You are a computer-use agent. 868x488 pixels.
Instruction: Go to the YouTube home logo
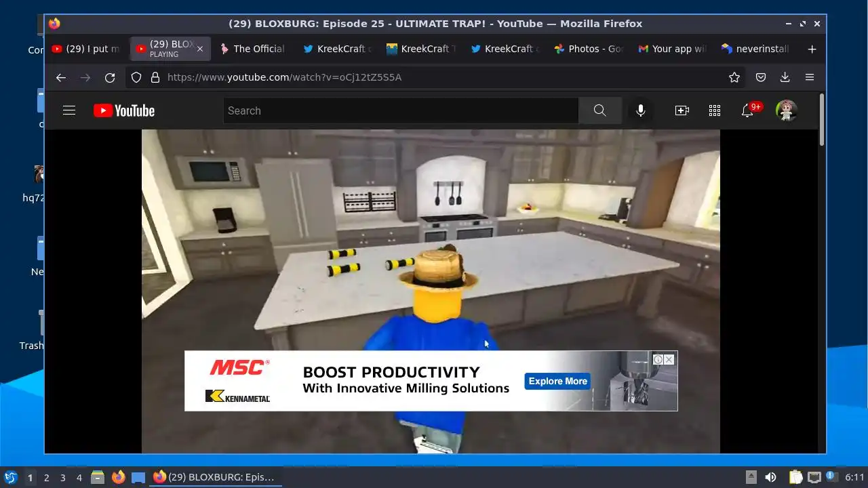124,110
